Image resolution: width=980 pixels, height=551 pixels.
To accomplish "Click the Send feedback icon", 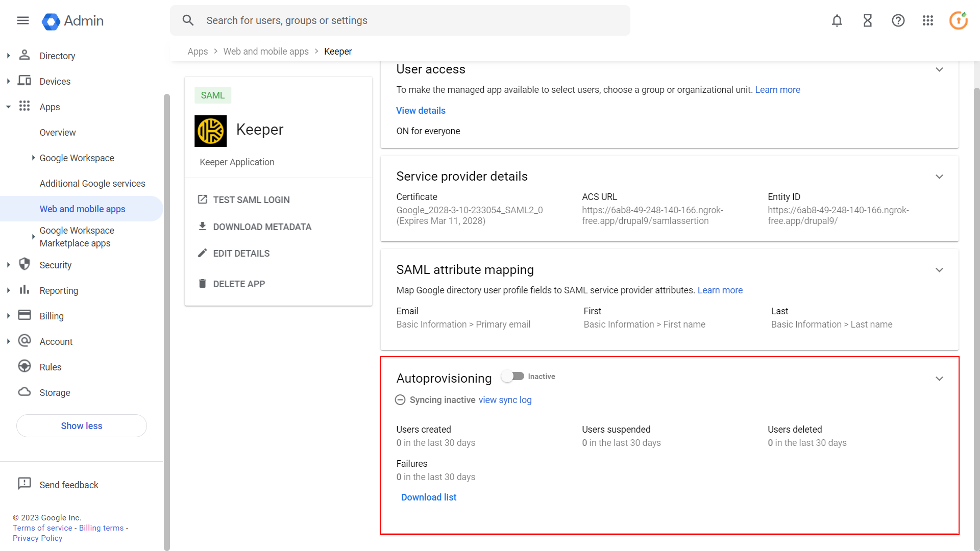I will (24, 484).
